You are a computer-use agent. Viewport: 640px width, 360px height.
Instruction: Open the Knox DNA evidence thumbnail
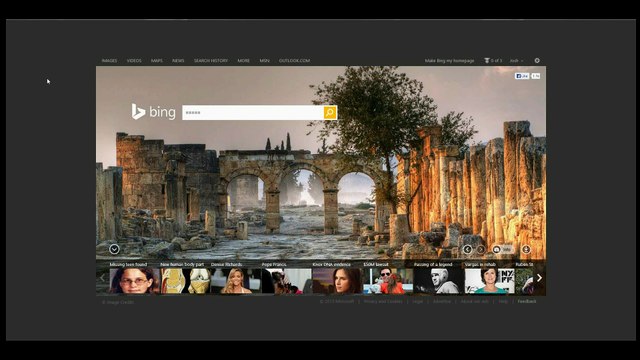pyautogui.click(x=338, y=281)
